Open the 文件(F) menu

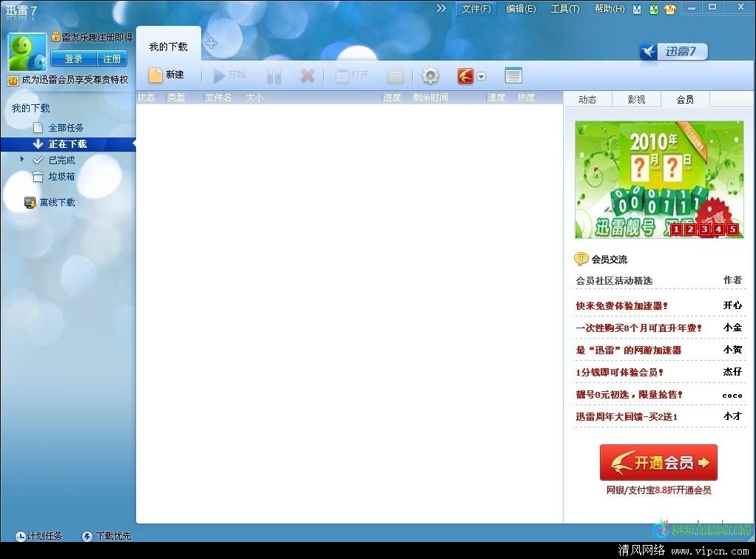click(x=476, y=9)
